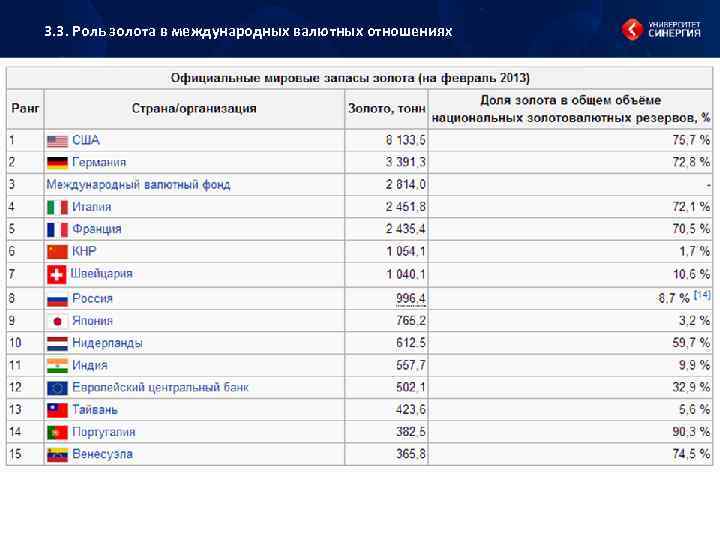Click the France flag icon
The height and width of the screenshot is (540, 720).
(x=57, y=230)
